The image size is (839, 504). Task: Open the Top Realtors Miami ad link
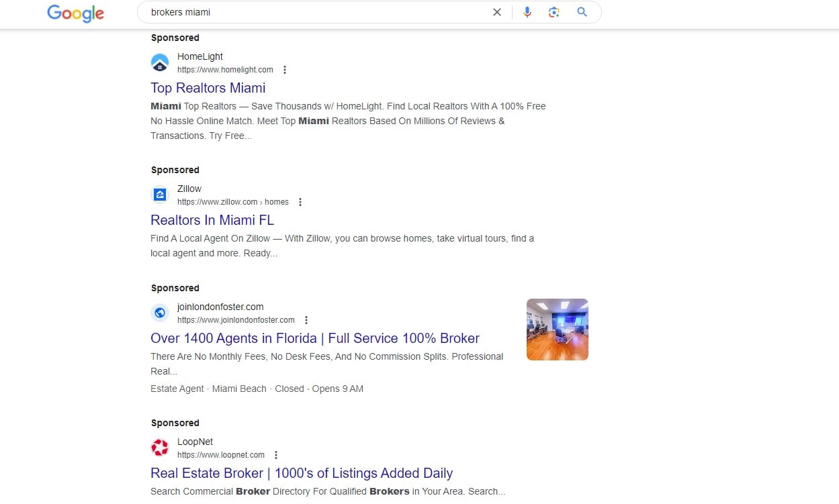tap(208, 88)
